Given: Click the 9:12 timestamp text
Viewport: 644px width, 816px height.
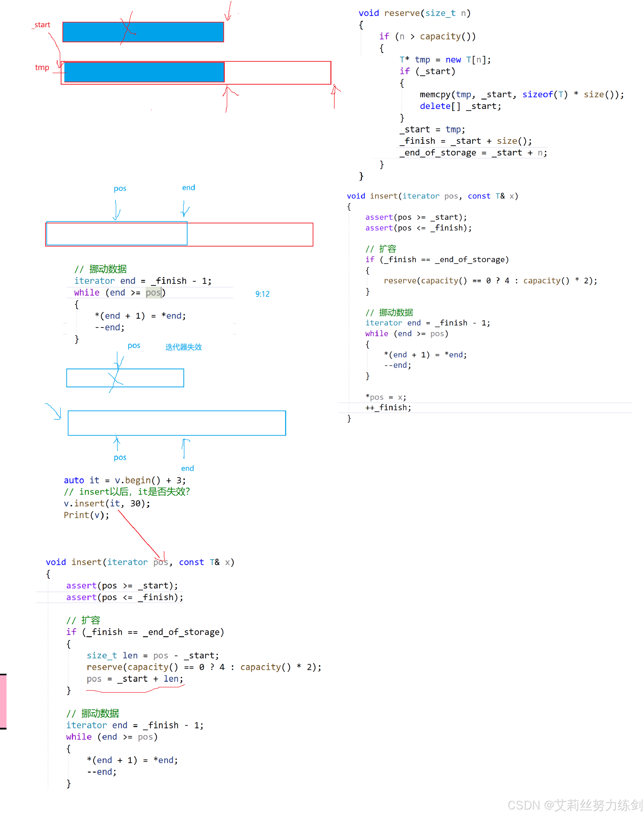Looking at the screenshot, I should [x=262, y=294].
